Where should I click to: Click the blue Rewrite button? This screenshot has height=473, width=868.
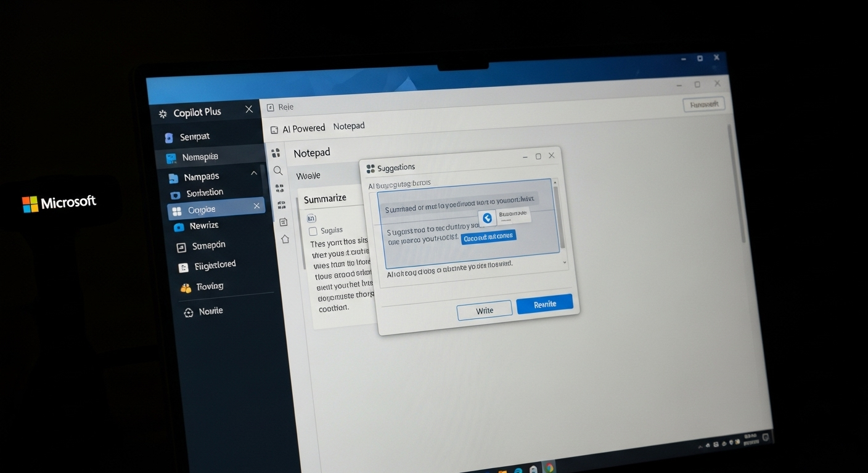click(545, 304)
